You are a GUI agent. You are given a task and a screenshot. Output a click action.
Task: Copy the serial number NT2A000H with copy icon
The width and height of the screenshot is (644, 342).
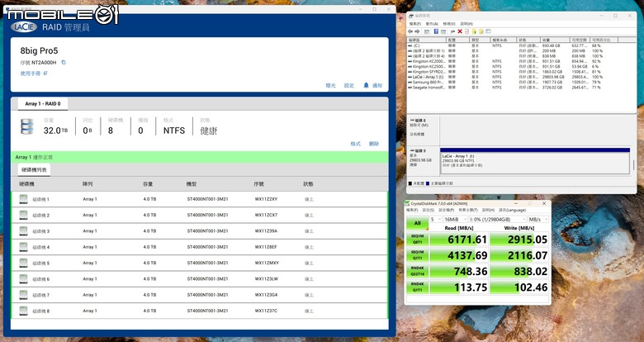[x=64, y=63]
